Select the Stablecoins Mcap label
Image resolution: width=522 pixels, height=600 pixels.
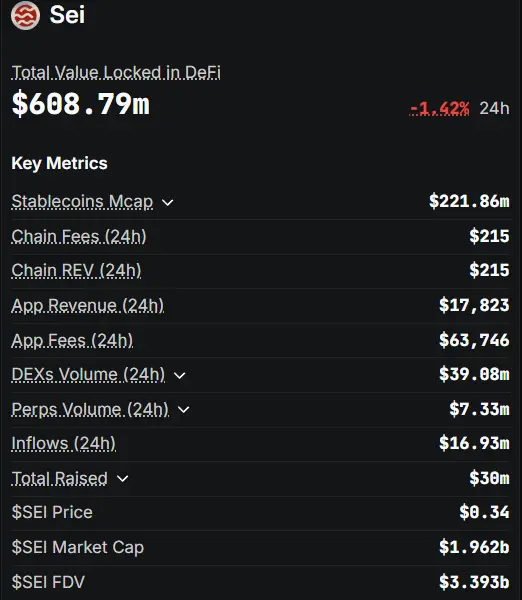(x=82, y=202)
